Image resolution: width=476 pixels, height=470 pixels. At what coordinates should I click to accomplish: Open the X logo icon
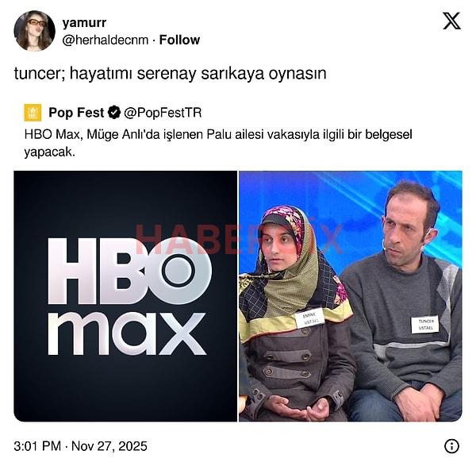click(x=451, y=21)
